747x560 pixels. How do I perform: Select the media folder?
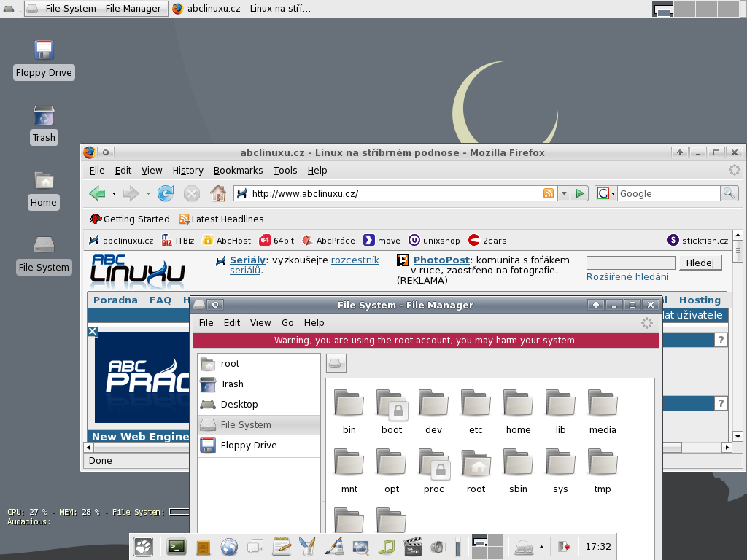602,411
